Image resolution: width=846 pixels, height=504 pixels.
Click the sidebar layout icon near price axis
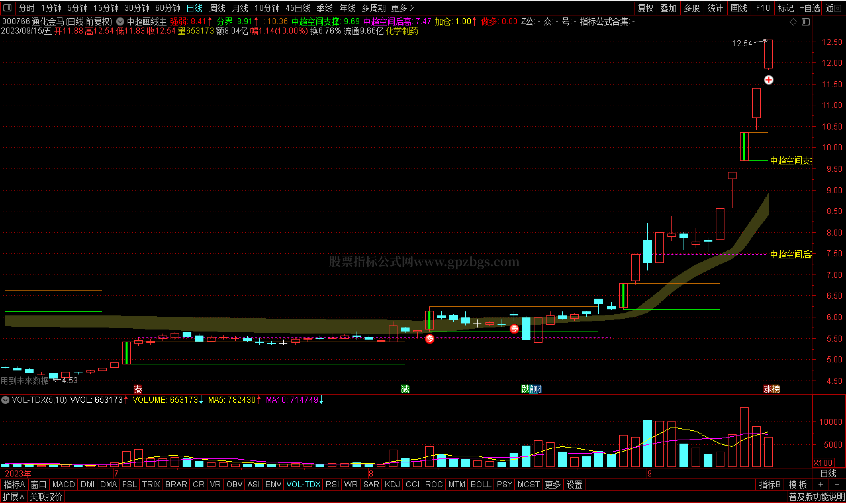[806, 22]
